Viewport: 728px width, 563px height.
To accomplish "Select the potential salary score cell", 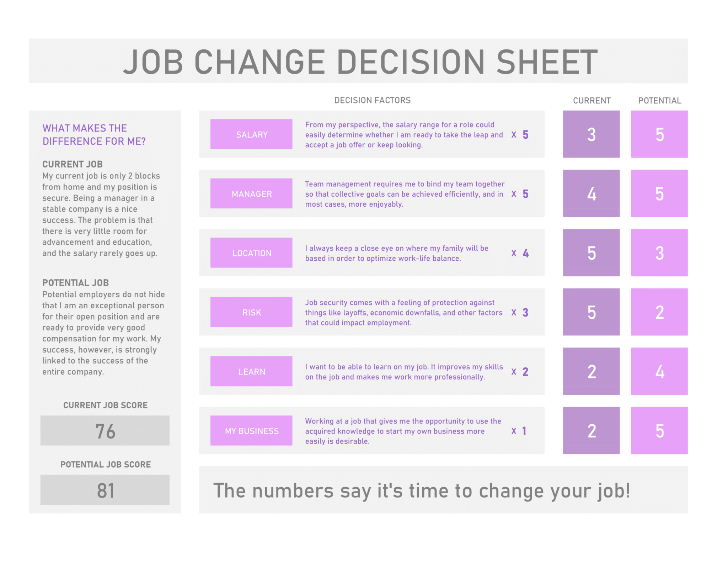I will click(659, 134).
